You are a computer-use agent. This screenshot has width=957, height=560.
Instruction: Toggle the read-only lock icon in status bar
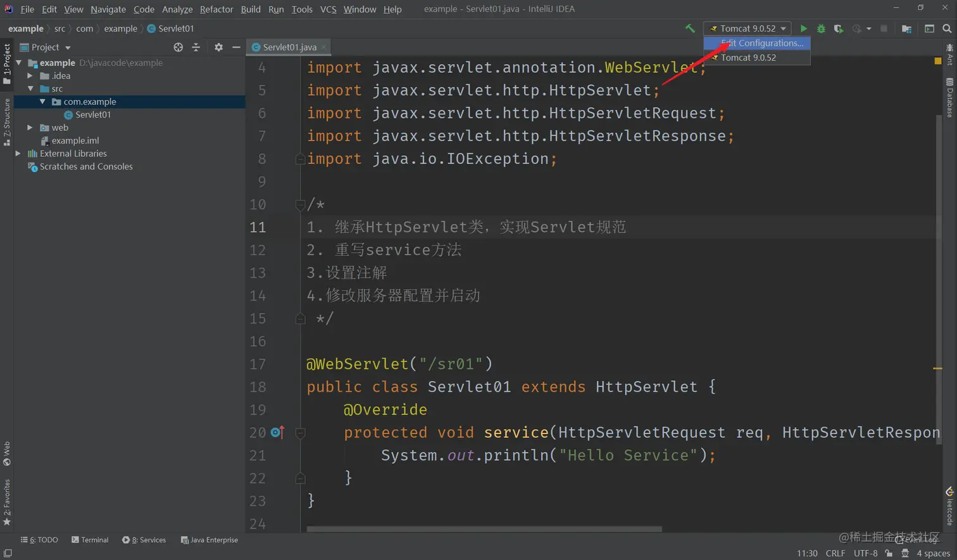[889, 553]
